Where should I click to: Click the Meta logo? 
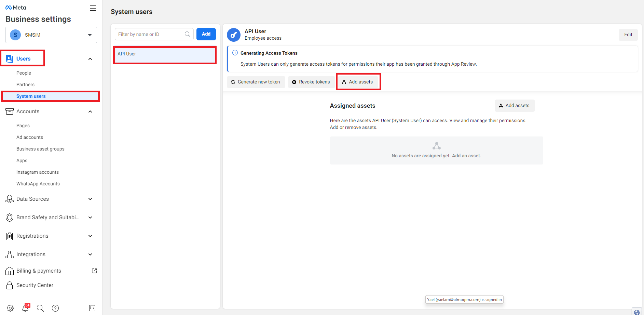[x=16, y=8]
